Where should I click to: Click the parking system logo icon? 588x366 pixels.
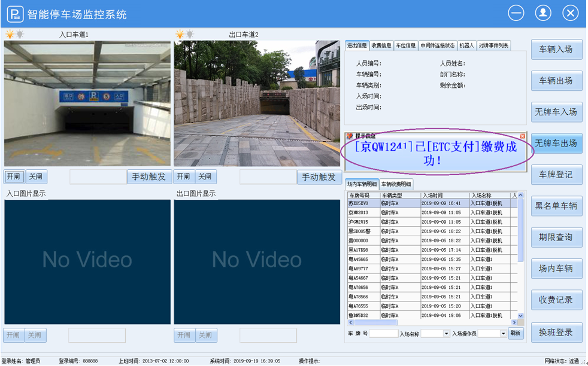(16, 14)
